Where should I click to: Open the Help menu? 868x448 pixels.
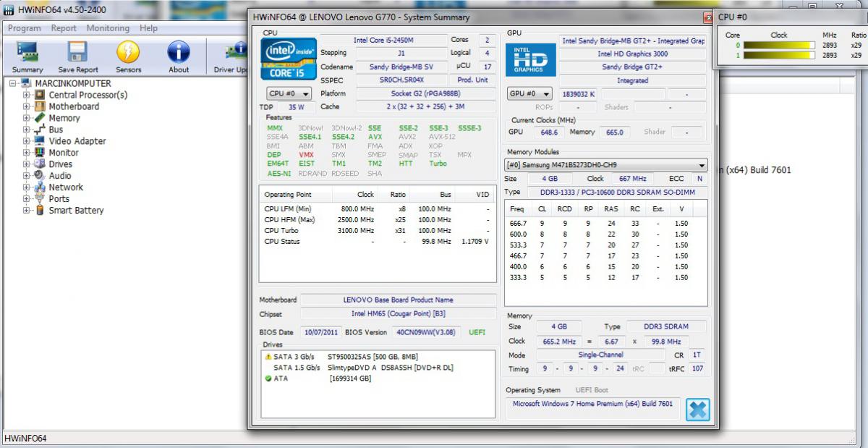[149, 28]
